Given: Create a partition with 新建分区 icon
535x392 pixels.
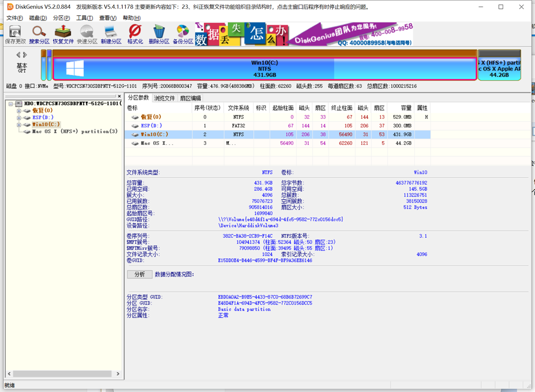Looking at the screenshot, I should coord(111,35).
